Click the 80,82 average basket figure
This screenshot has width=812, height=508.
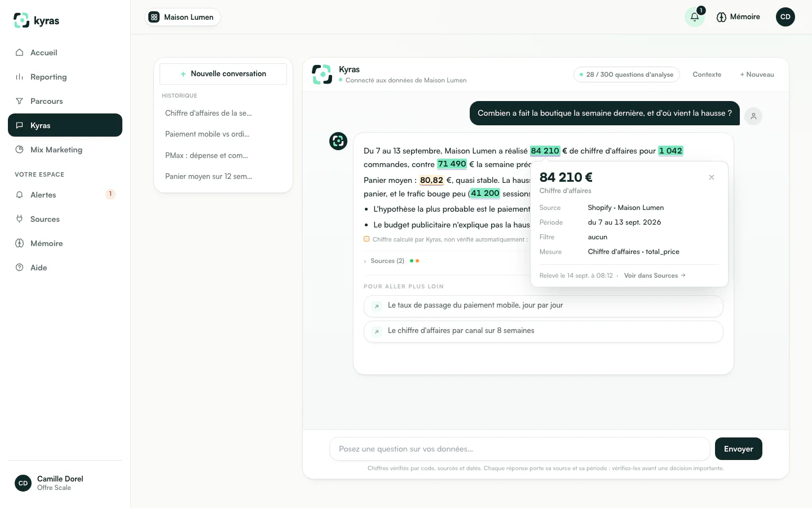(x=431, y=180)
